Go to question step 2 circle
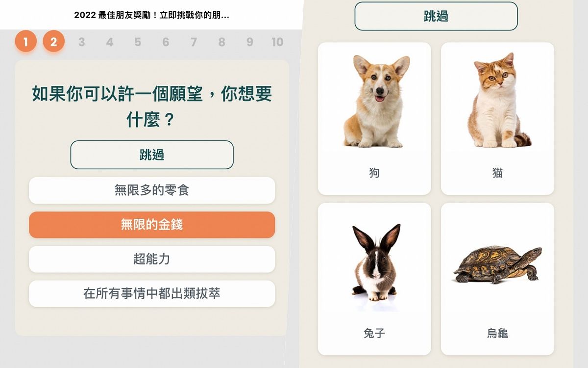This screenshot has width=588, height=368. point(53,42)
